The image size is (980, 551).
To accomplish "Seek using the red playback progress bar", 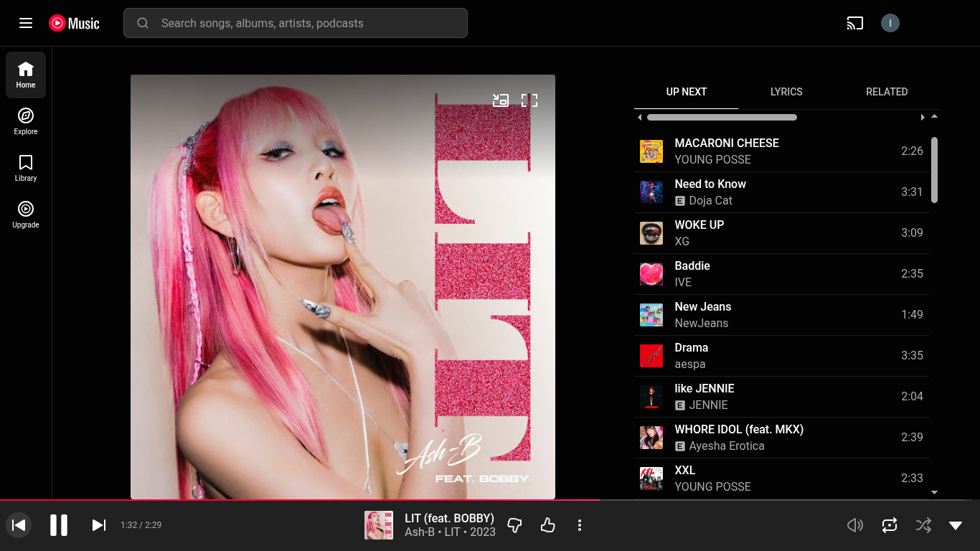I will [x=490, y=499].
